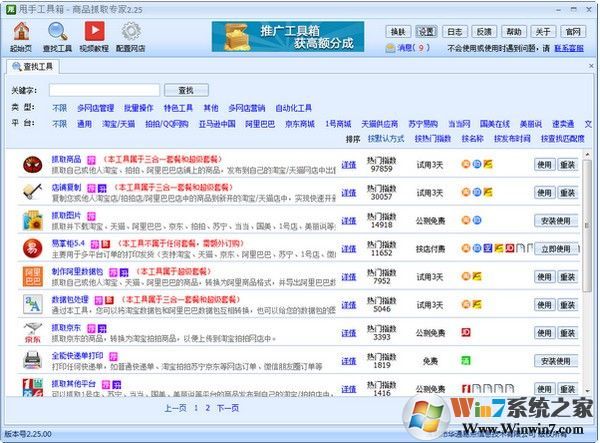Image resolution: width=600 pixels, height=443 pixels.
Task: Open the 配置网店 gear icon
Action: pos(130,37)
